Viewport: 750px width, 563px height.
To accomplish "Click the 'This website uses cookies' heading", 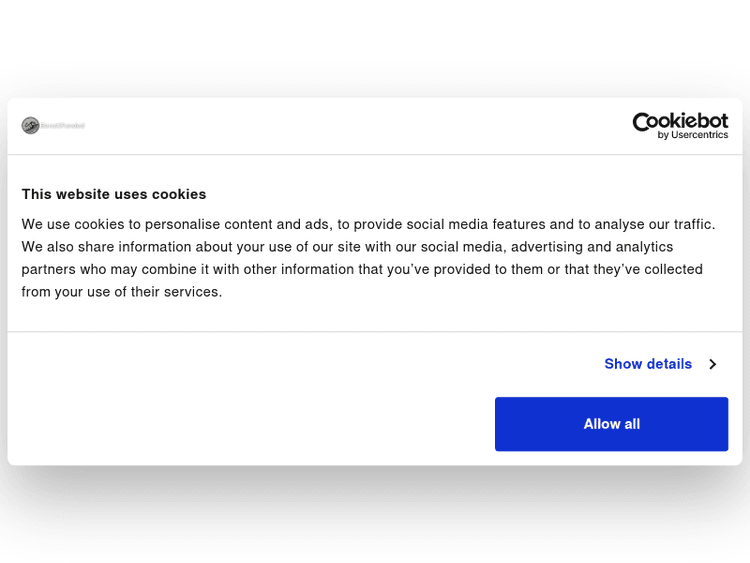I will [x=114, y=194].
